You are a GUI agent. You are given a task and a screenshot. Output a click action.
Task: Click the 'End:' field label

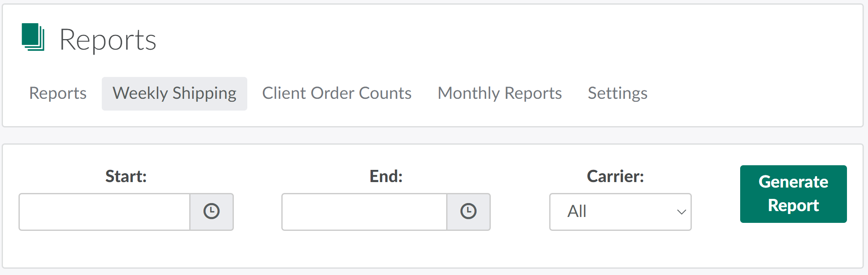click(386, 176)
